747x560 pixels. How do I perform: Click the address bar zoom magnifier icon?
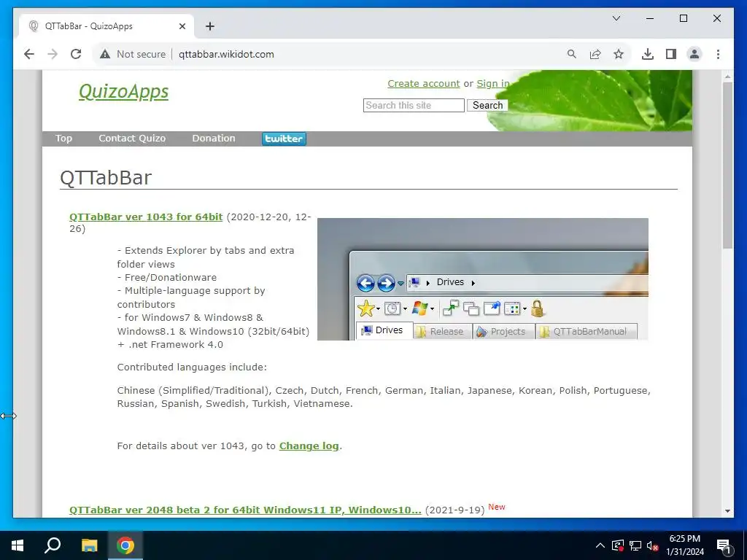[572, 54]
